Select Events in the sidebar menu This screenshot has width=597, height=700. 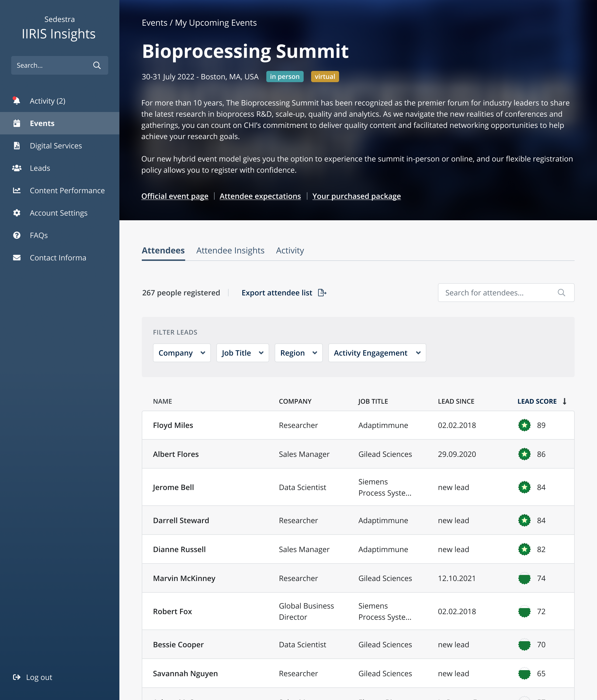[x=59, y=123]
